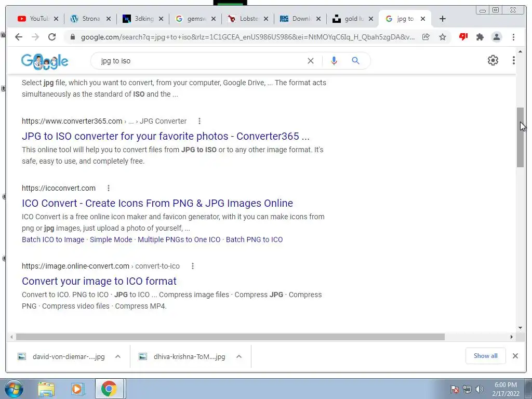Image resolution: width=532 pixels, height=399 pixels.
Task: Switch to the Downl tab
Action: [295, 19]
